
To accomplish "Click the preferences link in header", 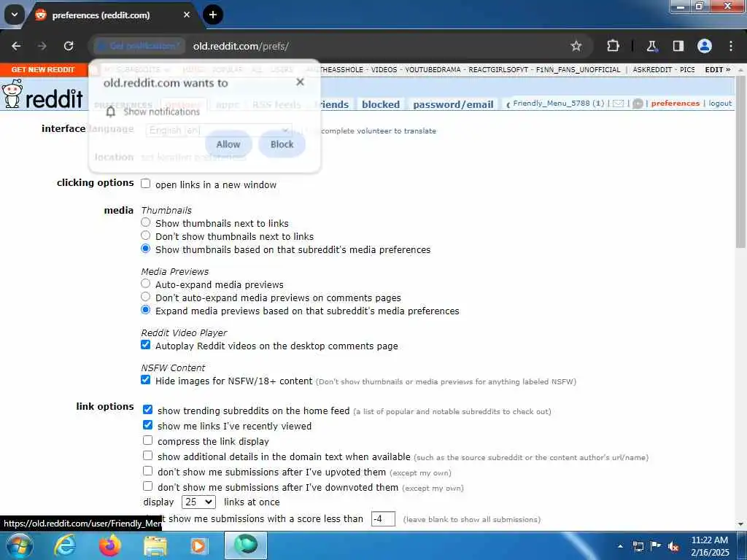I will point(675,104).
